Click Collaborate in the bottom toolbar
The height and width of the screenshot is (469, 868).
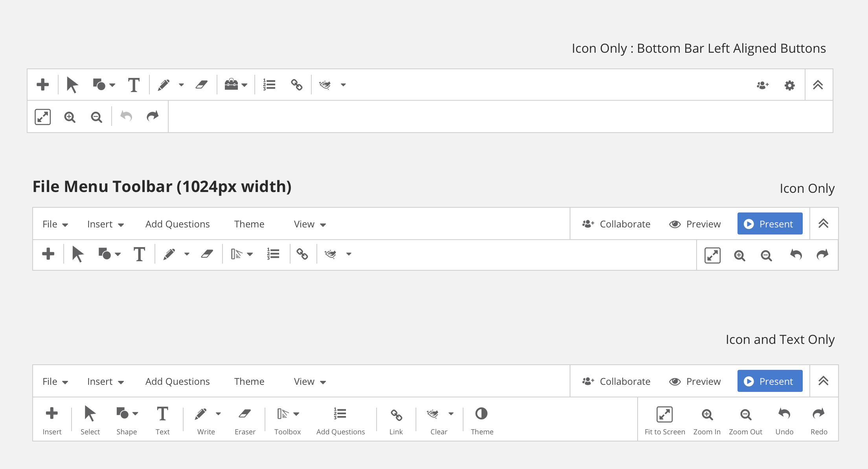[616, 381]
